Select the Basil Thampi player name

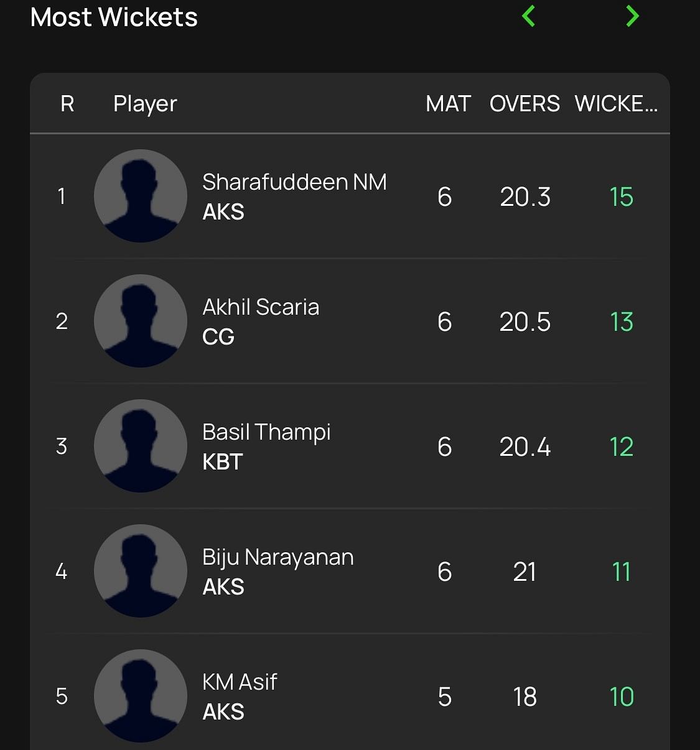click(266, 432)
